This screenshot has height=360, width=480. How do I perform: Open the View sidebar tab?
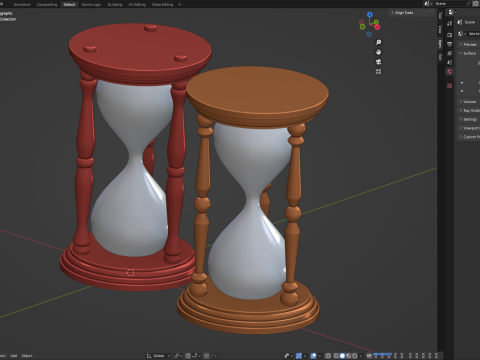click(440, 29)
